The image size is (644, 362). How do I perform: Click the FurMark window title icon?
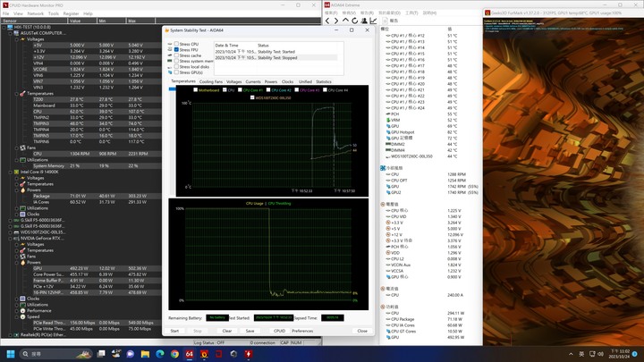pos(487,13)
